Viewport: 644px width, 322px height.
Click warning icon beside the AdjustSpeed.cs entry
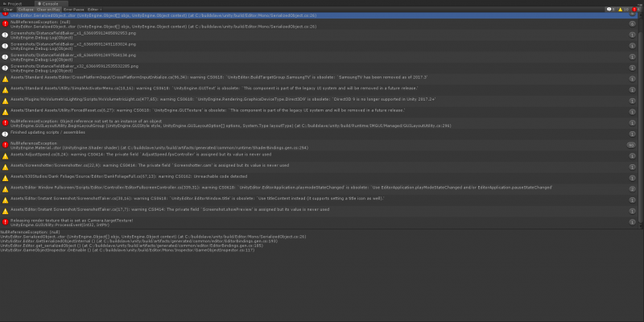(x=6, y=155)
